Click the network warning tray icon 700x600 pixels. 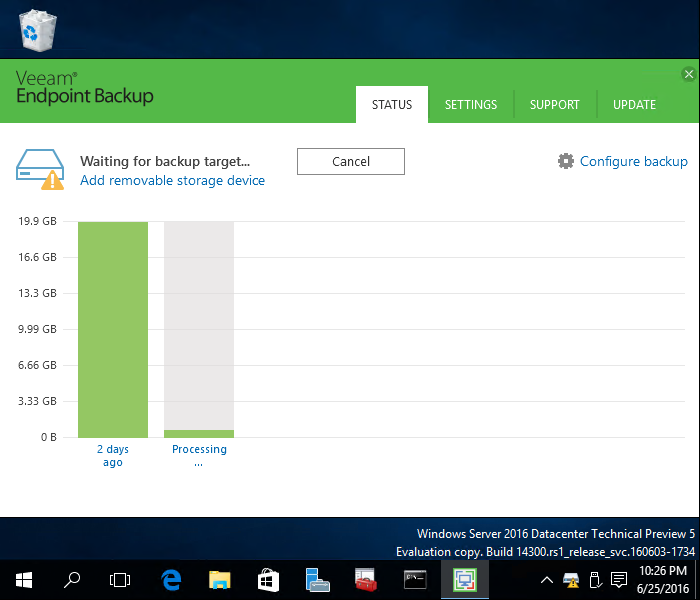pyautogui.click(x=571, y=580)
